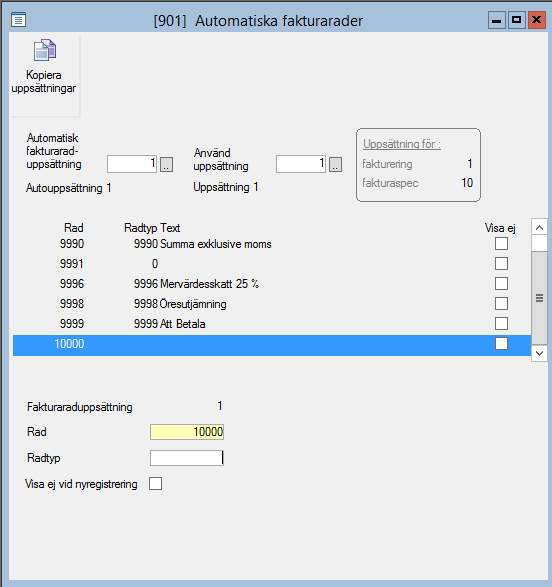This screenshot has height=587, width=552.
Task: Click the list scroll up arrow
Action: (x=539, y=227)
